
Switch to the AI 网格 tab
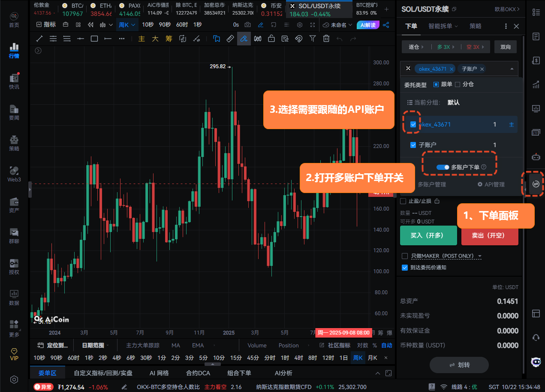click(159, 373)
